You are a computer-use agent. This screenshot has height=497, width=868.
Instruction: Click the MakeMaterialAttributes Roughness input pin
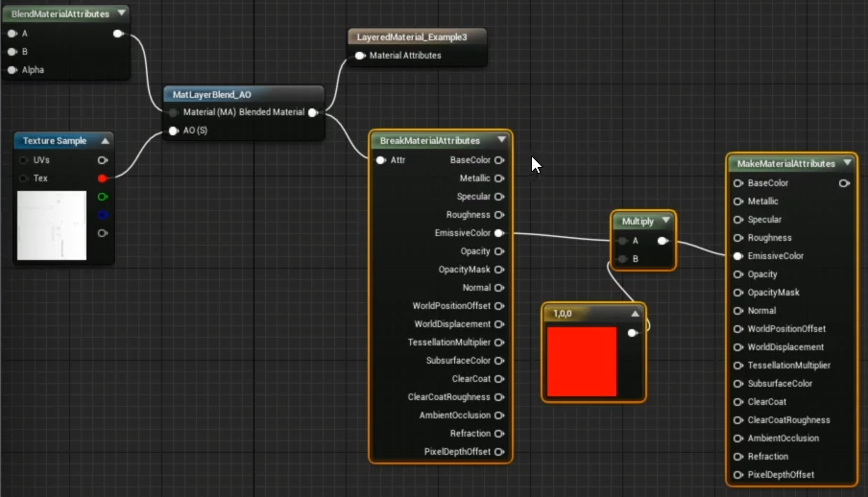(x=738, y=238)
